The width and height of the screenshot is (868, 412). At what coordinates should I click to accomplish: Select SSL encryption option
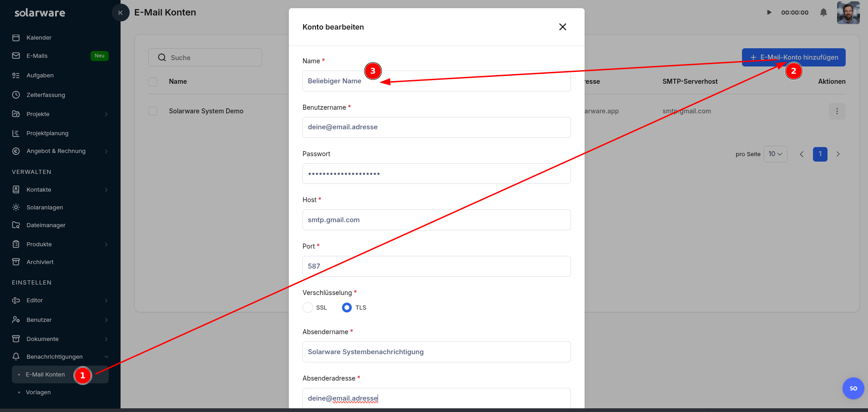pyautogui.click(x=308, y=307)
